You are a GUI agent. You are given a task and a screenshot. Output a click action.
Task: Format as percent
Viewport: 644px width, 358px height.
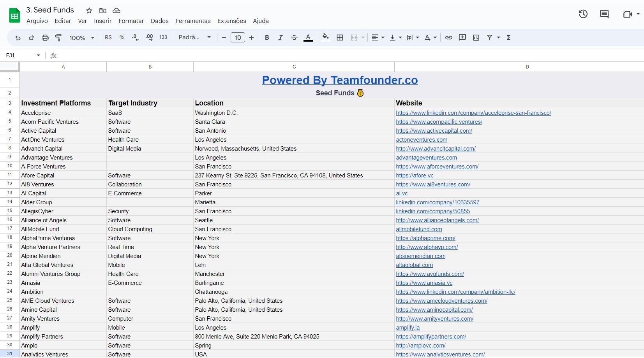coord(122,38)
